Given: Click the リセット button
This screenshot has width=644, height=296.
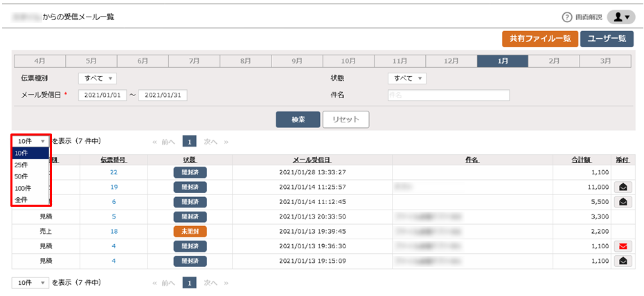Looking at the screenshot, I should [x=346, y=120].
